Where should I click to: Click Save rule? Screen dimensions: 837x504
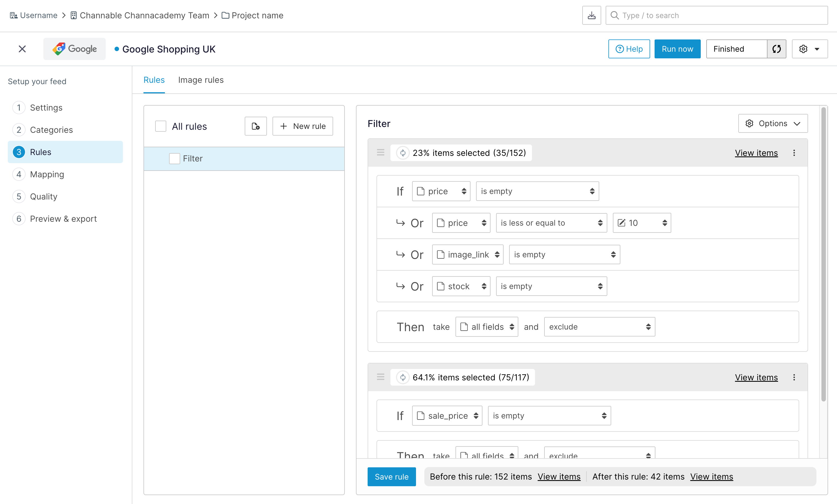[391, 476]
